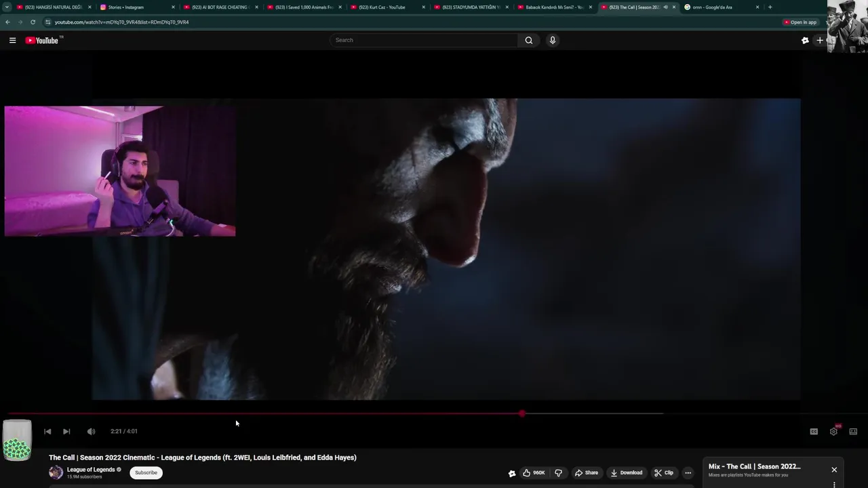This screenshot has width=868, height=488.
Task: Open the YouTube hamburger guide menu
Action: (12, 41)
